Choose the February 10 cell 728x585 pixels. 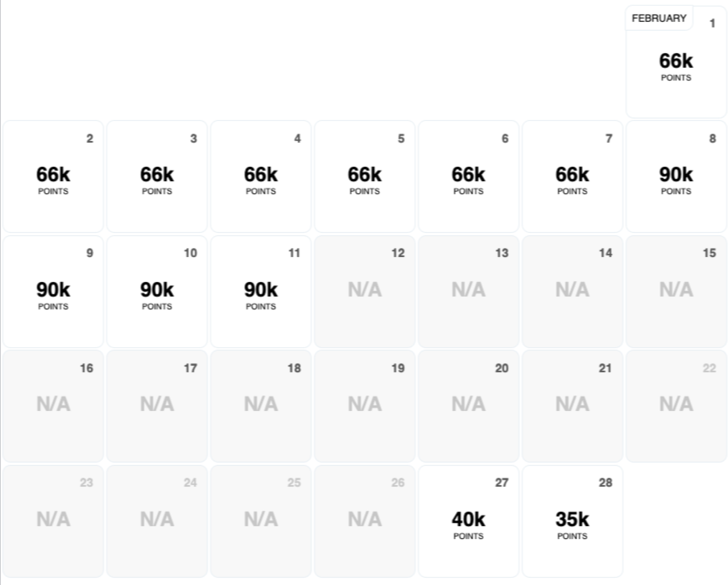[x=157, y=292]
